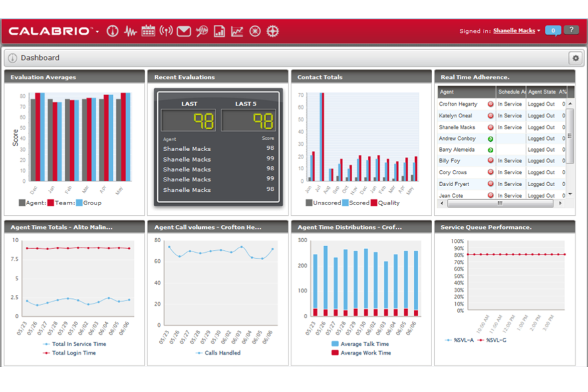Select the David Fryert agent row
Image resolution: width=588 pixels, height=392 pixels.
(x=502, y=184)
